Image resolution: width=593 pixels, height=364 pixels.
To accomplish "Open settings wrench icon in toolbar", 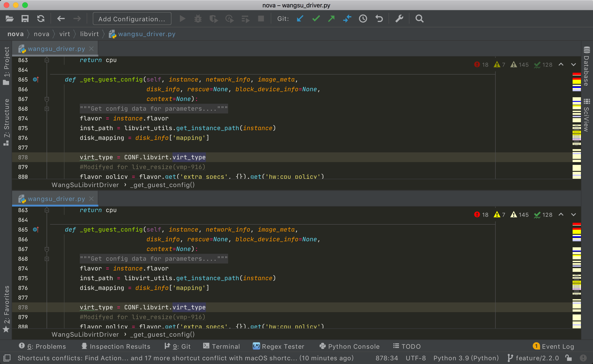I will (x=399, y=19).
